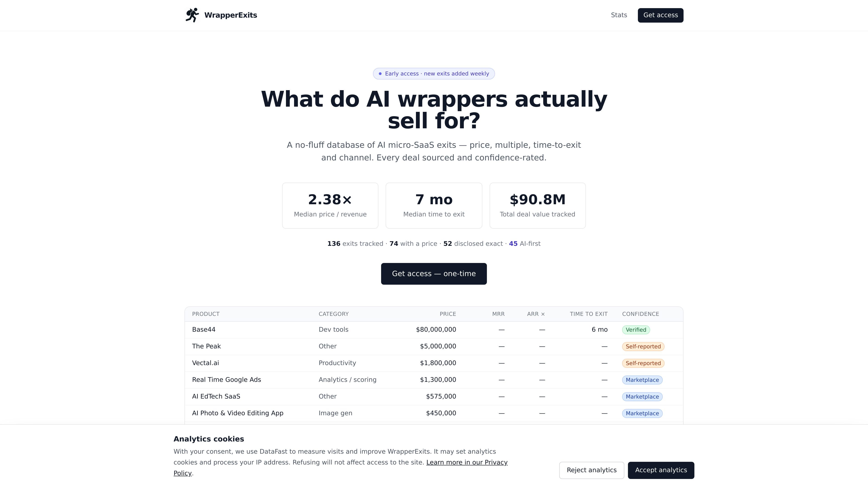Accept analytics cookies

coord(661,470)
